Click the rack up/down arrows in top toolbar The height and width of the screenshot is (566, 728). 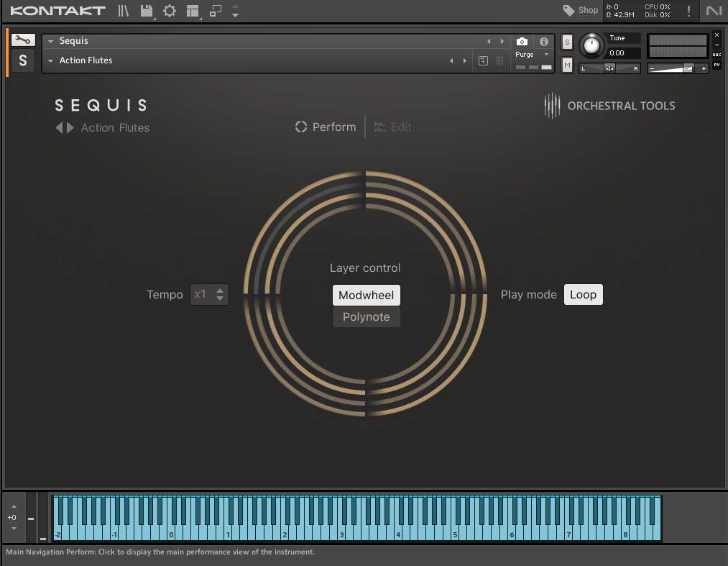[x=236, y=11]
